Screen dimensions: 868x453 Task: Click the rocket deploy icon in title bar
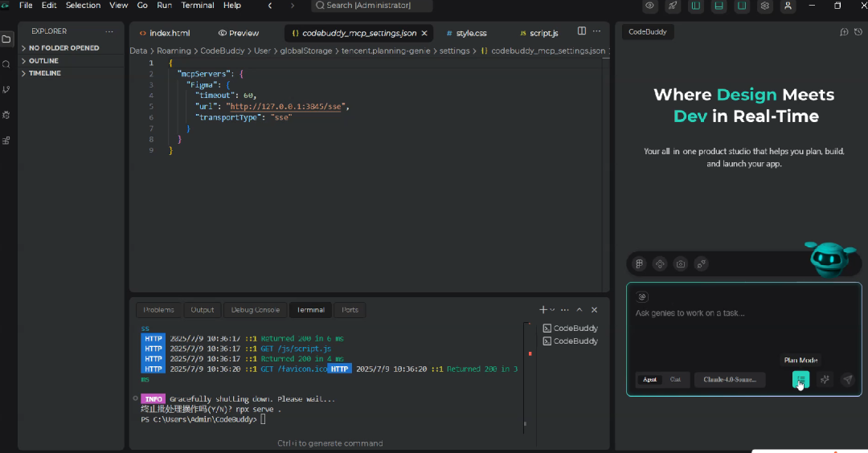pos(673,6)
